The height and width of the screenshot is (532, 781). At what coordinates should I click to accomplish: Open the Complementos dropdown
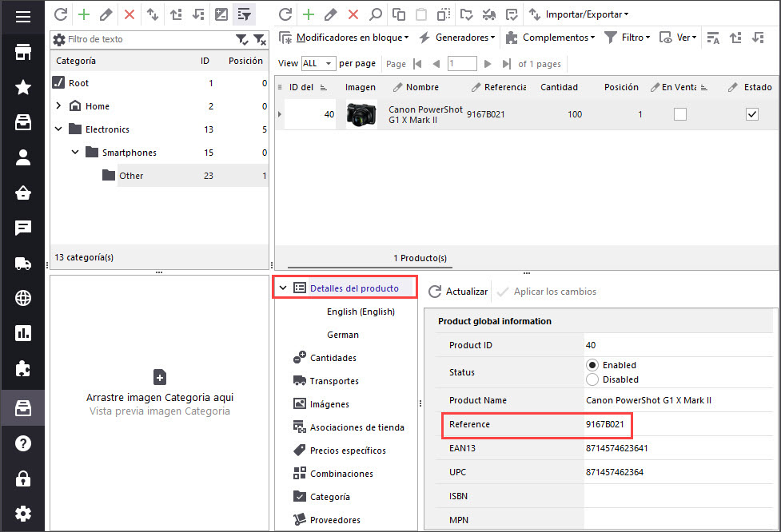tap(551, 38)
